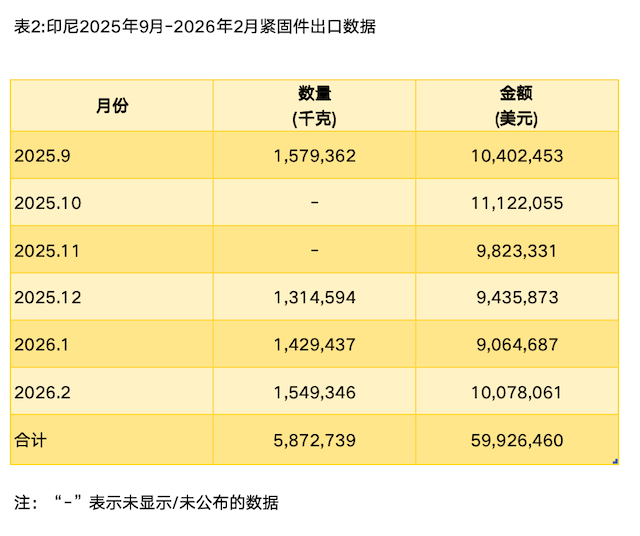
Task: Click the blue table resize handle corner
Action: click(616, 461)
